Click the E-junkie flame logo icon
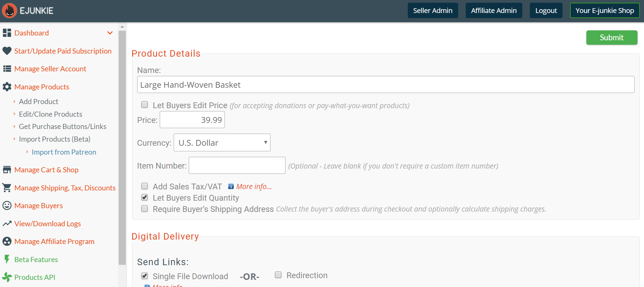644x287 pixels. [10, 11]
